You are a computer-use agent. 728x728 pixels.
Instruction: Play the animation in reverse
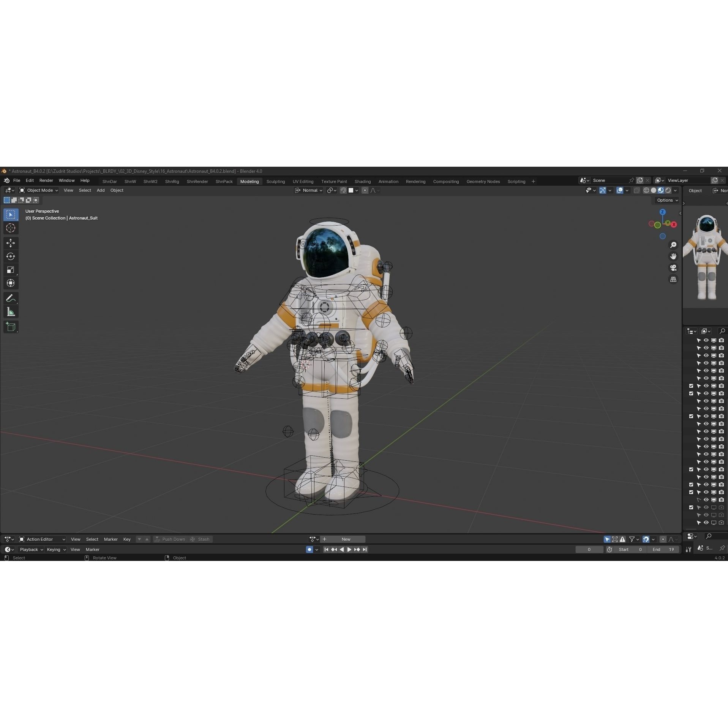point(342,550)
